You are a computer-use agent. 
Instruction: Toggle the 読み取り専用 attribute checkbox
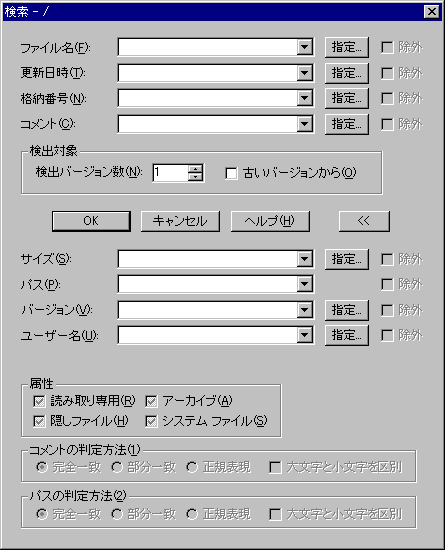click(x=39, y=401)
